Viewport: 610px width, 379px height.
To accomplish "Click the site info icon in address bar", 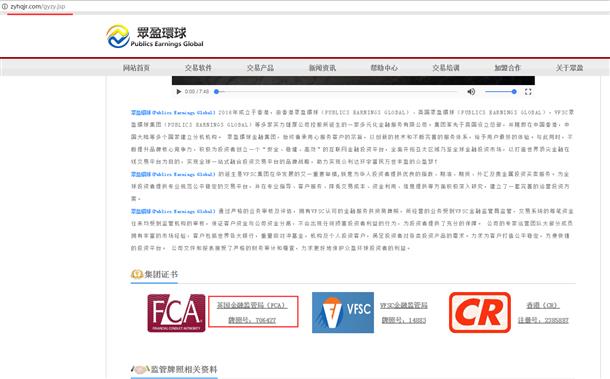I will (x=5, y=6).
